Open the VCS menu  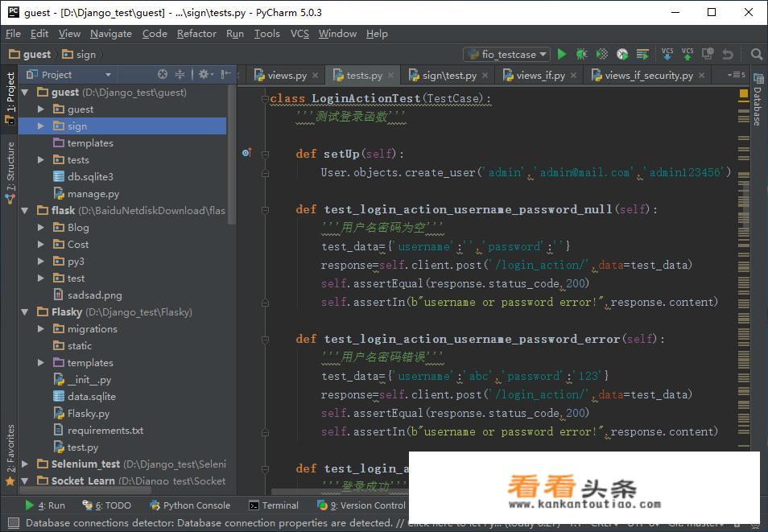click(x=299, y=33)
